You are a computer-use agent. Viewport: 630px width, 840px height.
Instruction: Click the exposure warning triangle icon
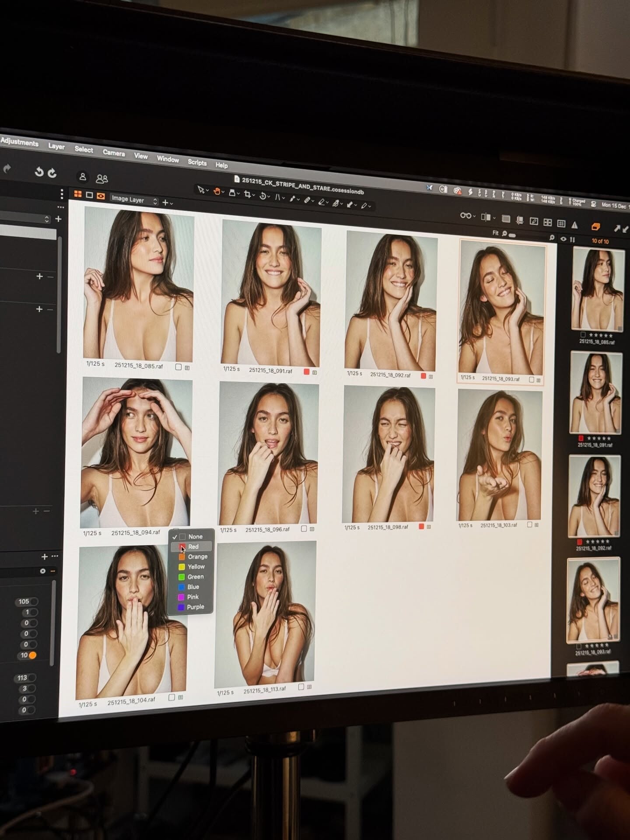pyautogui.click(x=574, y=225)
